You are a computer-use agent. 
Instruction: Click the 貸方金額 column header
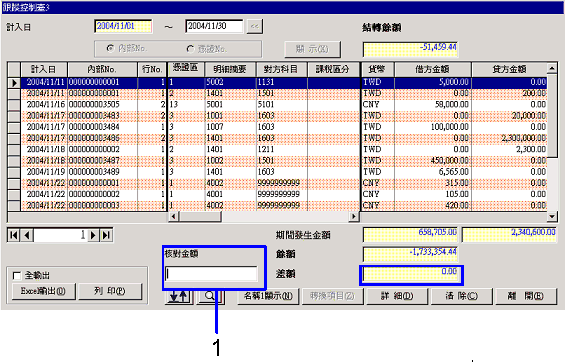point(509,69)
